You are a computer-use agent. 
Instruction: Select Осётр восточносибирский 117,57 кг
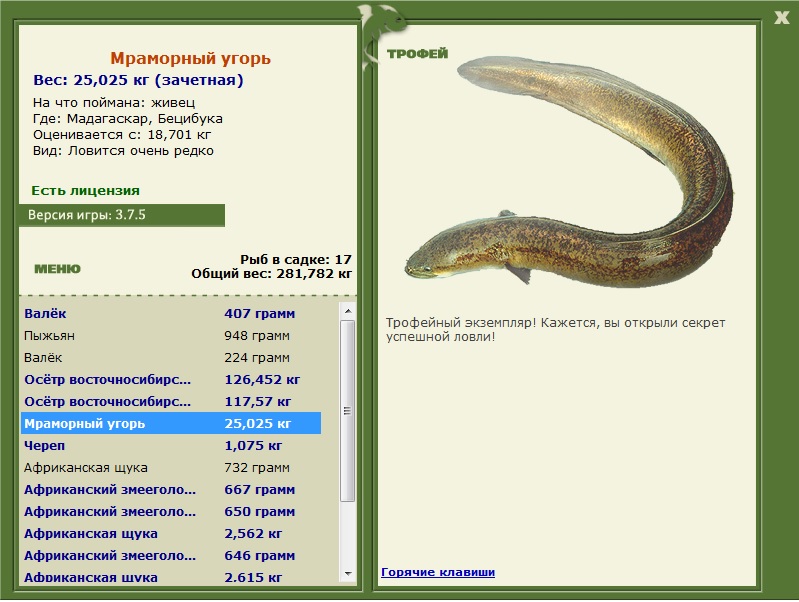pos(171,401)
